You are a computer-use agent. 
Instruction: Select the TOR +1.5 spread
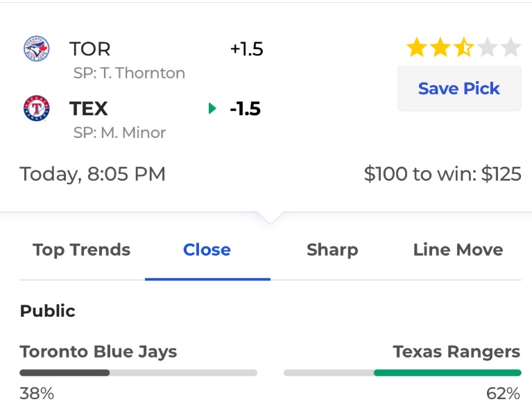(247, 49)
